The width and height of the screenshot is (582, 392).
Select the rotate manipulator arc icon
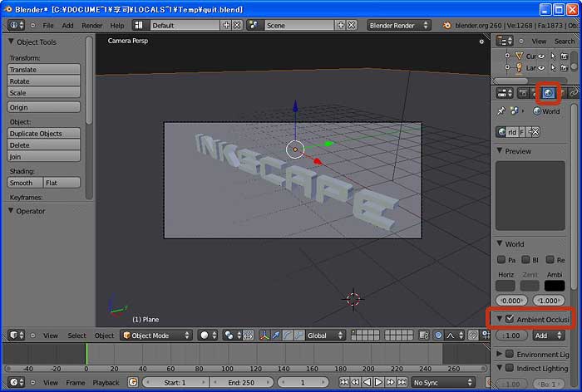pyautogui.click(x=288, y=336)
